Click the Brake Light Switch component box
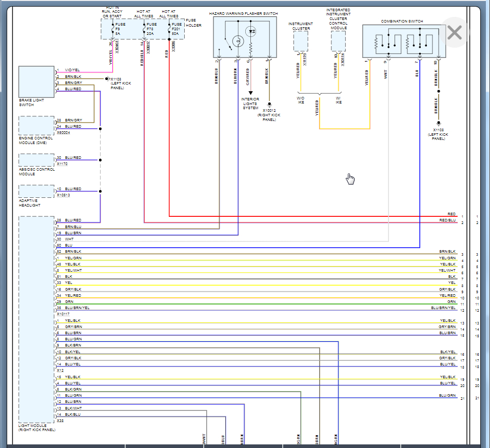This screenshot has height=448, width=490. tap(36, 82)
